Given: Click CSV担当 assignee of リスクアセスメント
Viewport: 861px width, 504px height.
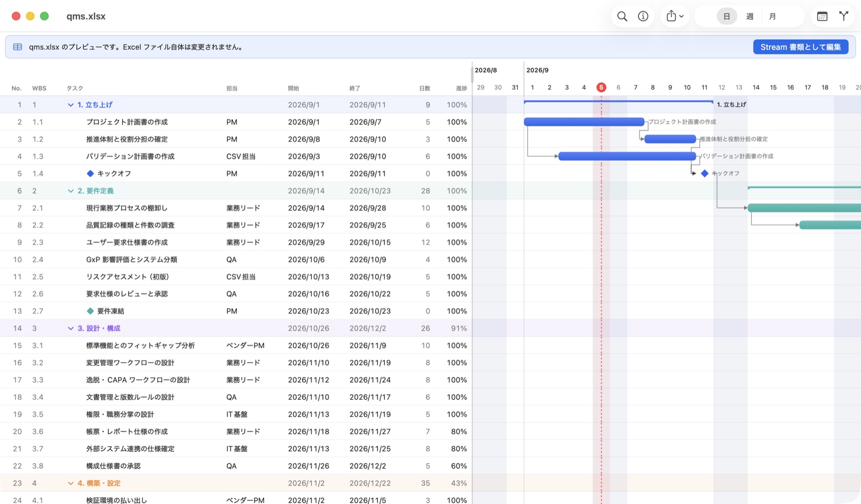Looking at the screenshot, I should pyautogui.click(x=241, y=277).
